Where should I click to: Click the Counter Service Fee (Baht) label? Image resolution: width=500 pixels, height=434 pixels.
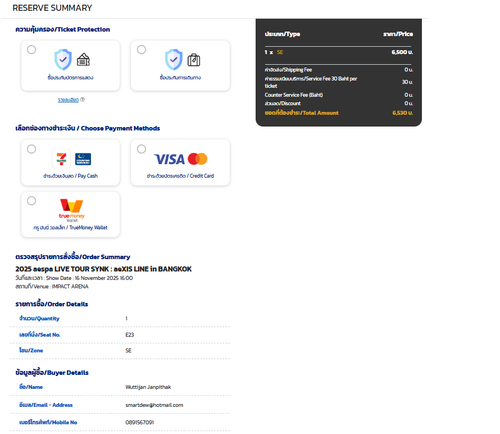294,95
